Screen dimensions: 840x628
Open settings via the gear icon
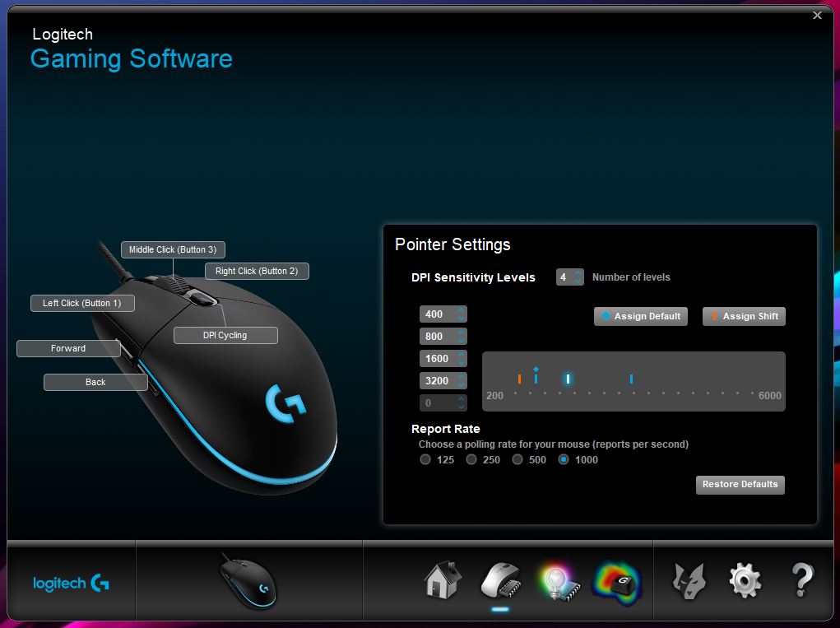[745, 580]
